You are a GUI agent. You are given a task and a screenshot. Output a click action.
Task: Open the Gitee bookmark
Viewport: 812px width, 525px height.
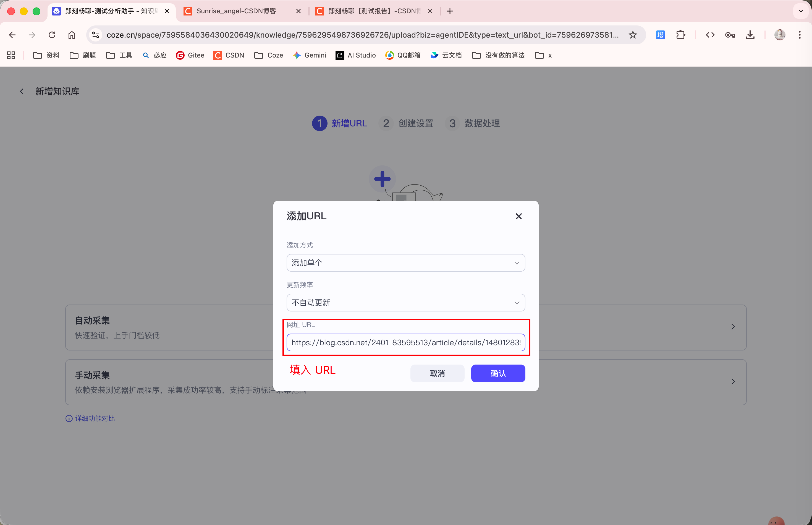tap(190, 55)
